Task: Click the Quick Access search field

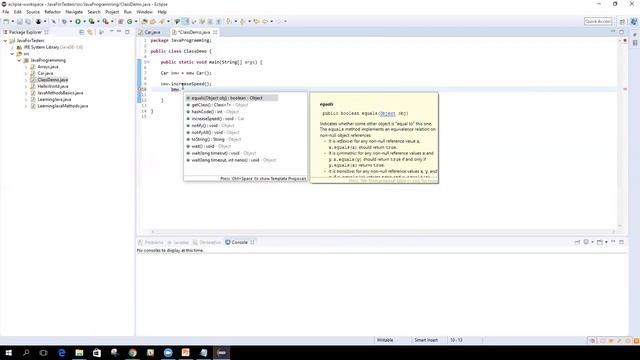Action: (598, 21)
